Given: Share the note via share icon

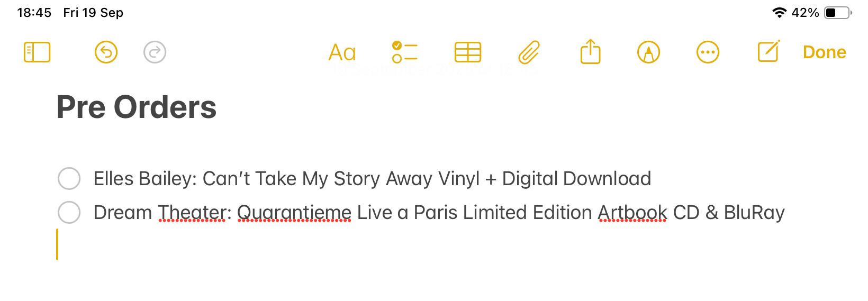Looking at the screenshot, I should tap(590, 52).
